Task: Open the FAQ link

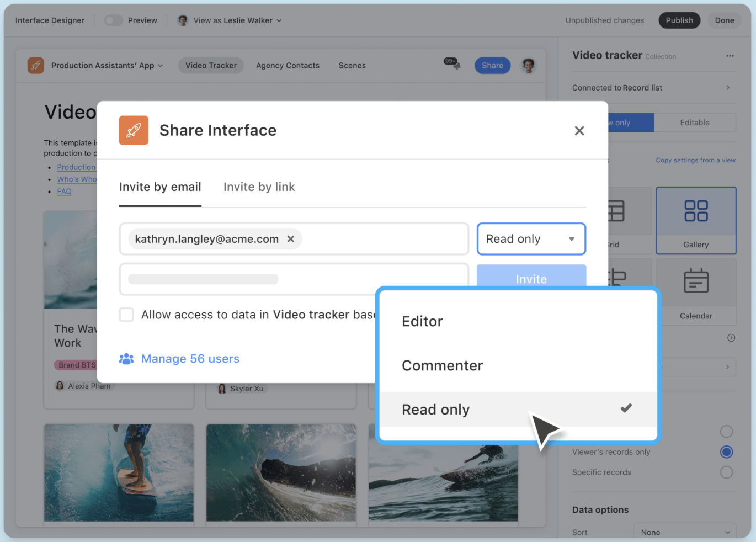Action: click(65, 192)
